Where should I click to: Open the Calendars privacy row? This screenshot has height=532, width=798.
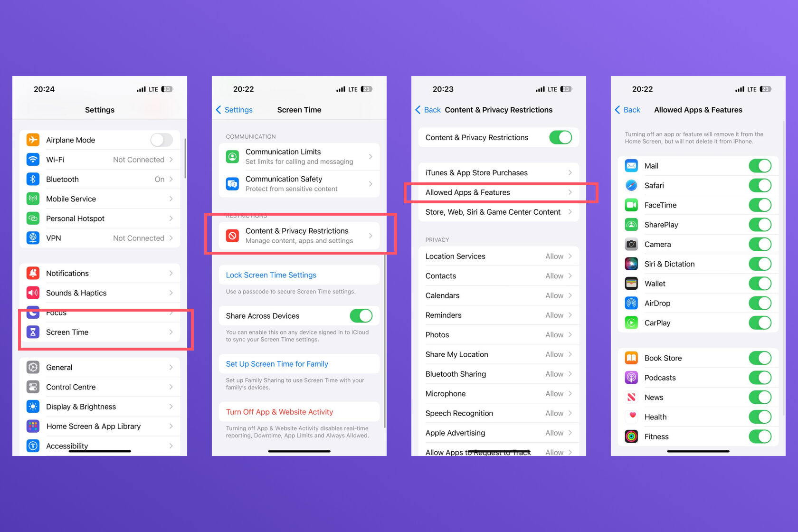click(499, 295)
